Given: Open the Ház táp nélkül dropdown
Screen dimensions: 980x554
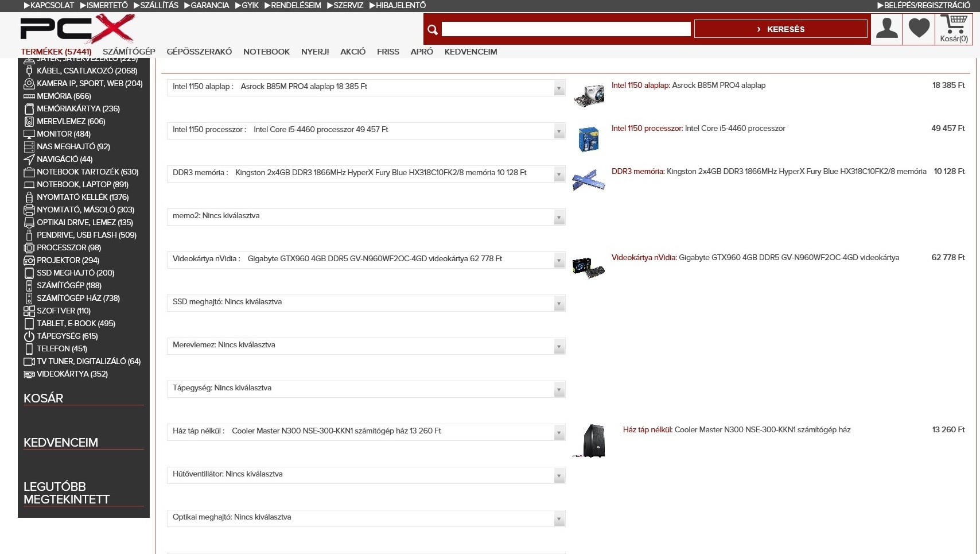Looking at the screenshot, I should tap(366, 432).
